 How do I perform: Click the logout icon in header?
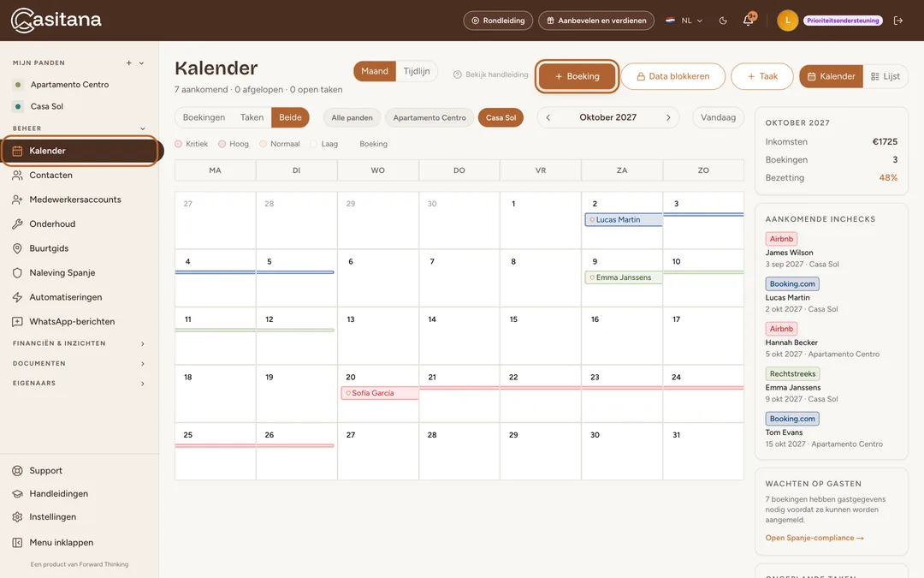(898, 21)
